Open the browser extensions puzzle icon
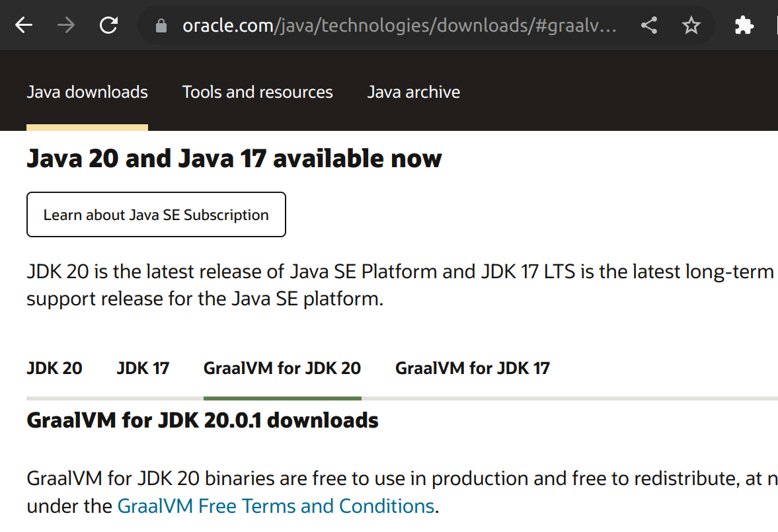 click(x=744, y=25)
